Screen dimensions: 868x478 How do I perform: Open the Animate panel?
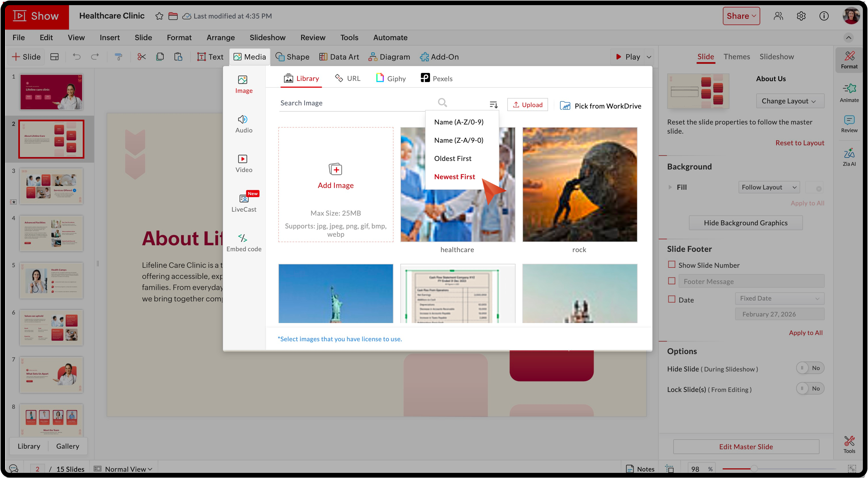849,93
